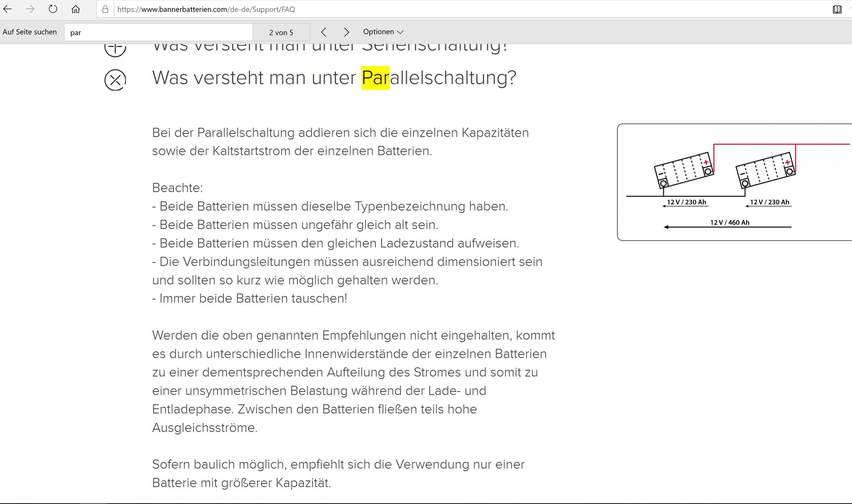This screenshot has height=504, width=852.
Task: Open the browser home page
Action: tap(76, 9)
